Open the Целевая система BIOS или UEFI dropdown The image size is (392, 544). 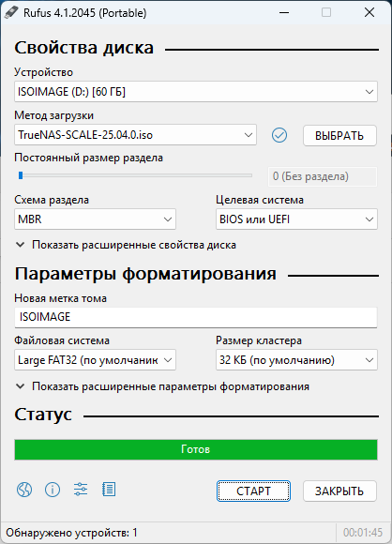coord(296,219)
